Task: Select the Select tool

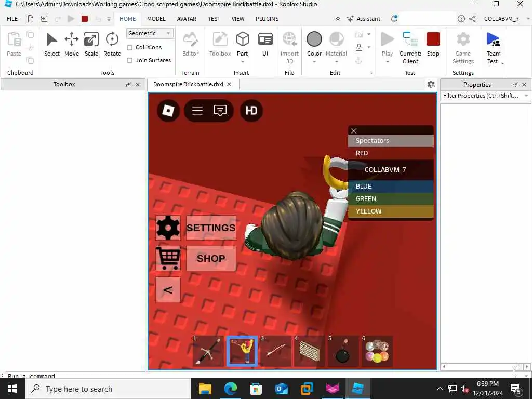Action: pos(51,44)
